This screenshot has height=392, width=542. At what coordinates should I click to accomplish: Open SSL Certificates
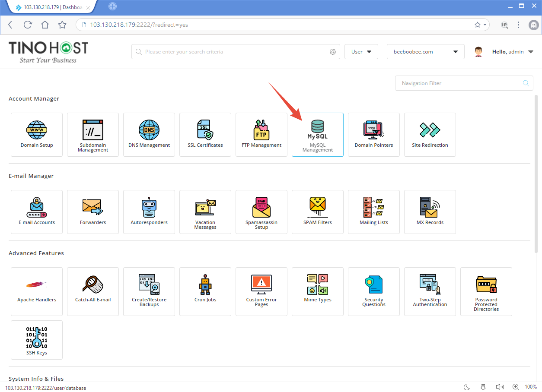(x=205, y=134)
